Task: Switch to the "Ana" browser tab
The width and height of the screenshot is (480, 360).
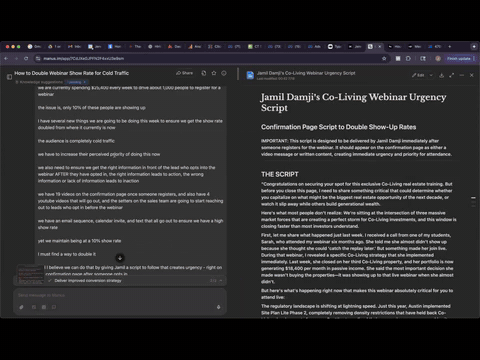Action: [194, 46]
